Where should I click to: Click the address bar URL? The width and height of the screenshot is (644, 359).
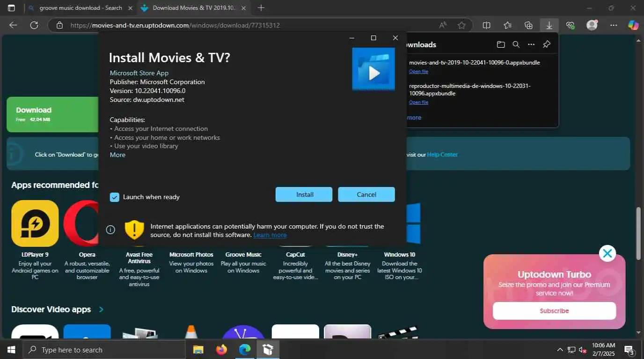175,25
